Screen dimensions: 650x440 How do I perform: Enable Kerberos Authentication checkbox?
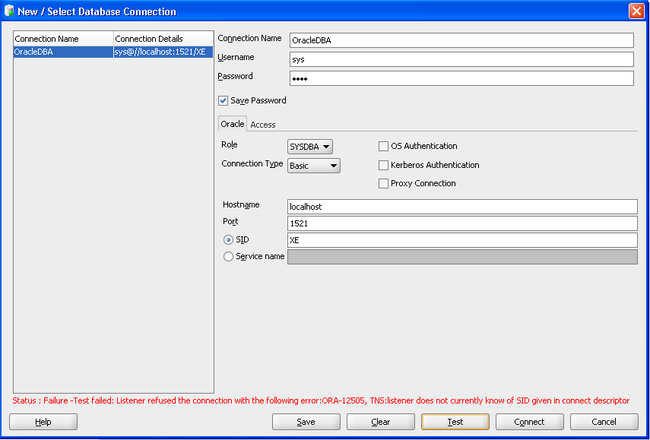(x=383, y=165)
